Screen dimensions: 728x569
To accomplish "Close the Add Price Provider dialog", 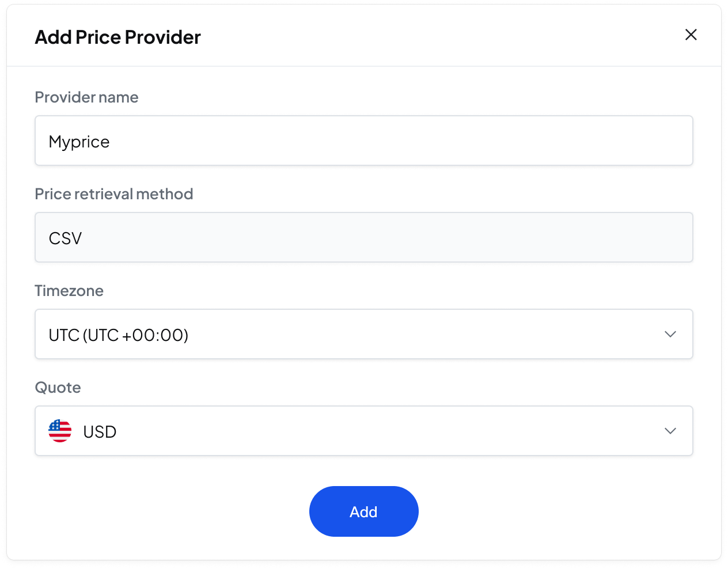I will [691, 35].
